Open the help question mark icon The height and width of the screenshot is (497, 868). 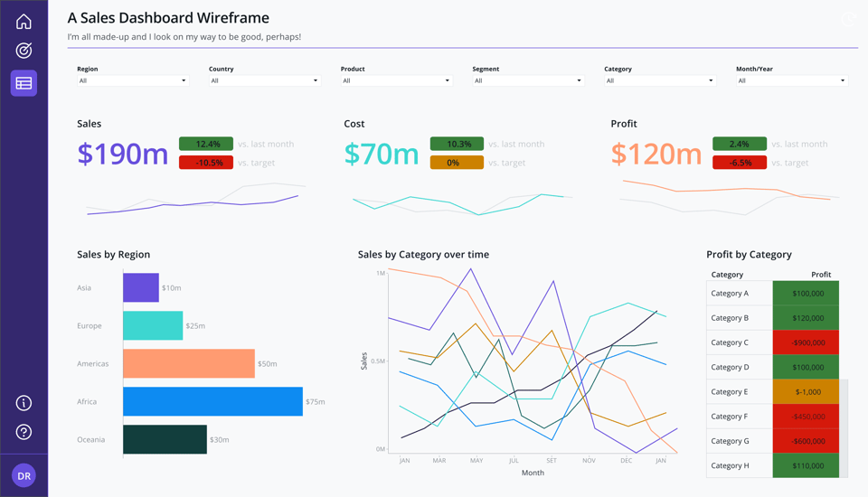(x=24, y=432)
